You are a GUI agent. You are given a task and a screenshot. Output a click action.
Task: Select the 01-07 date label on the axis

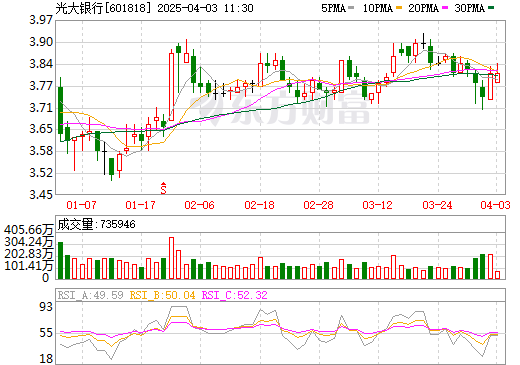[81, 205]
